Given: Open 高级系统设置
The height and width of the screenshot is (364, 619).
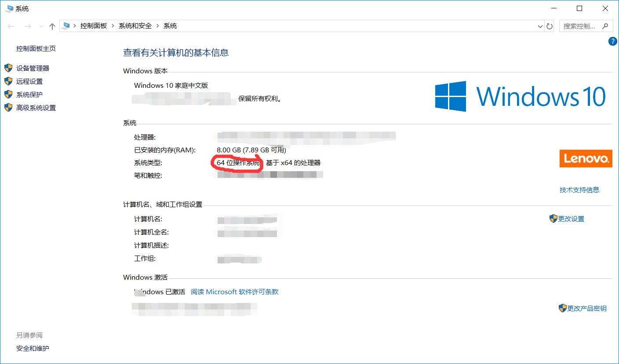Looking at the screenshot, I should point(36,108).
